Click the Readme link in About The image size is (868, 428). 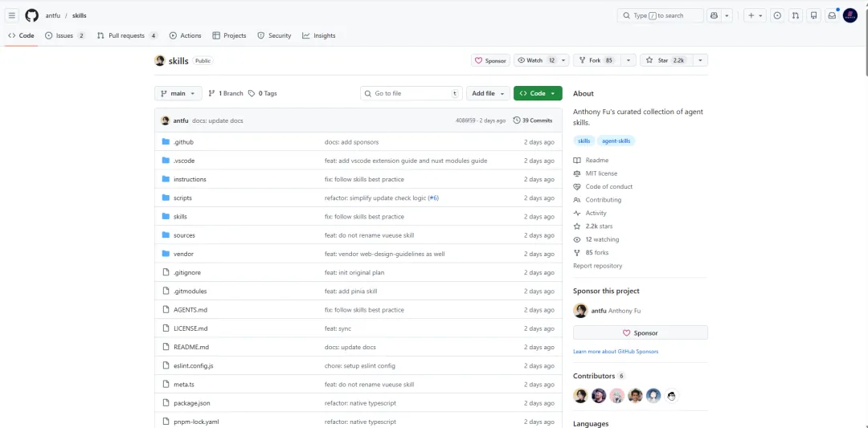coord(596,161)
